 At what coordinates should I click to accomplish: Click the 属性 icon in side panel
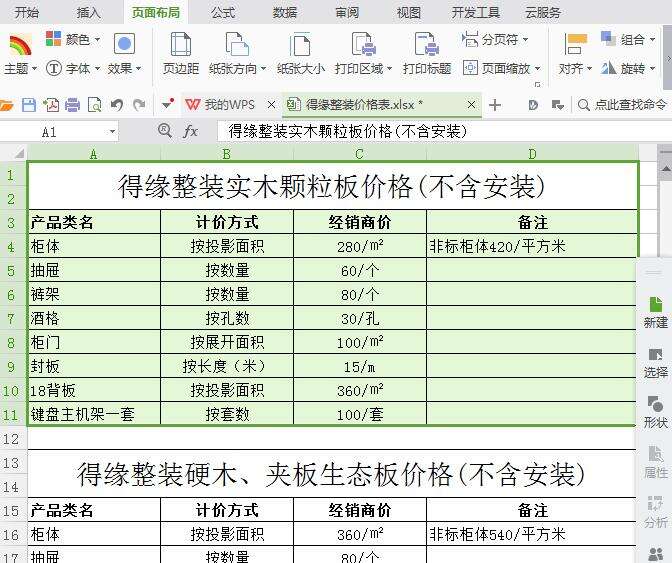(x=656, y=462)
